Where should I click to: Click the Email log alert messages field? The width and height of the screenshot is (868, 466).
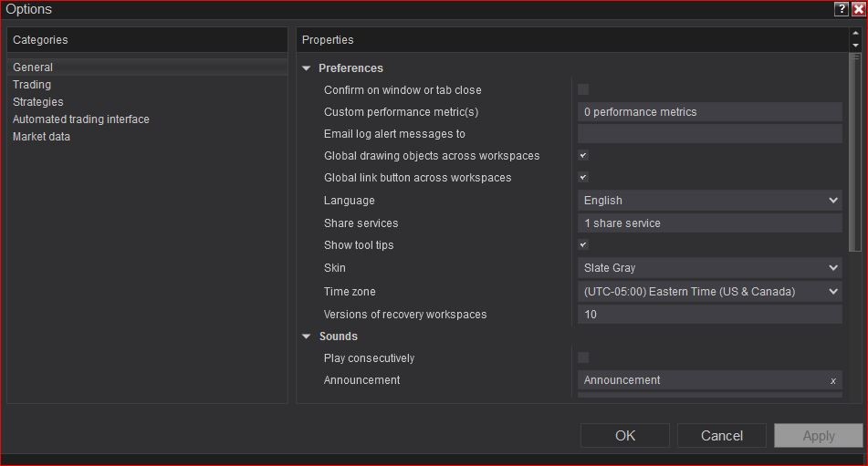tap(709, 134)
